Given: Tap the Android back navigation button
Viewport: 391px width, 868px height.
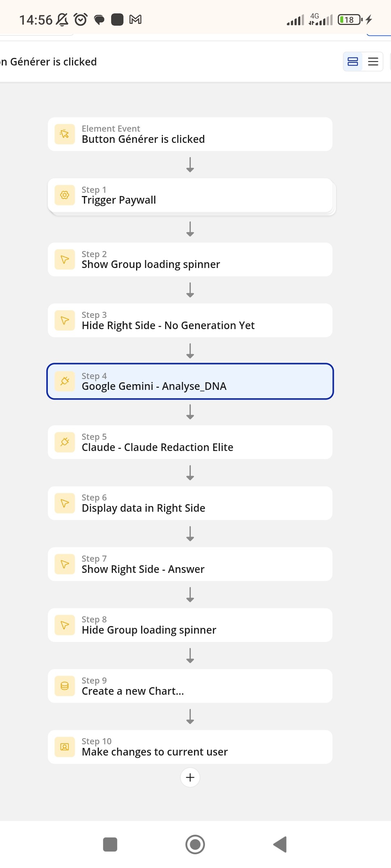Looking at the screenshot, I should 280,844.
